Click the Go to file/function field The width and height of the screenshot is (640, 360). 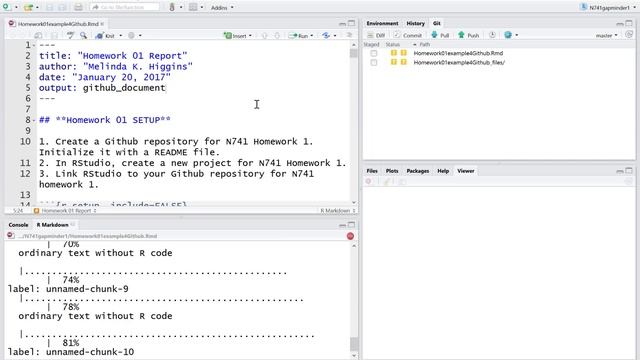[x=124, y=7]
